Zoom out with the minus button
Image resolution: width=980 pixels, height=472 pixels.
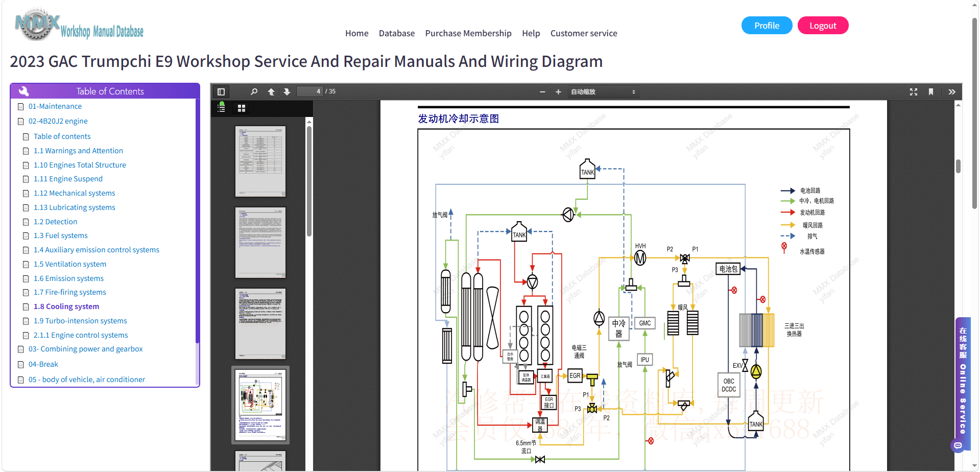coord(542,92)
